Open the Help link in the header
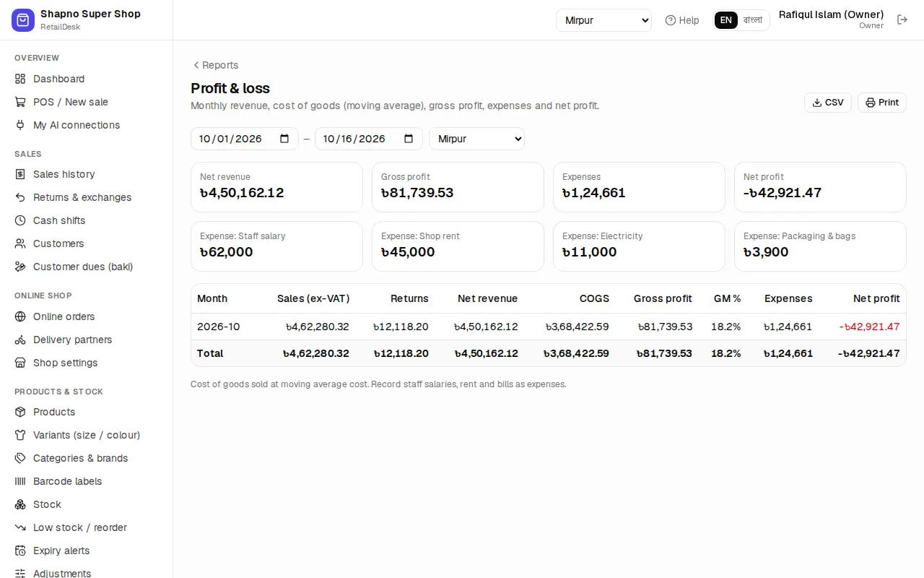Viewport: 924px width, 578px height. point(682,20)
